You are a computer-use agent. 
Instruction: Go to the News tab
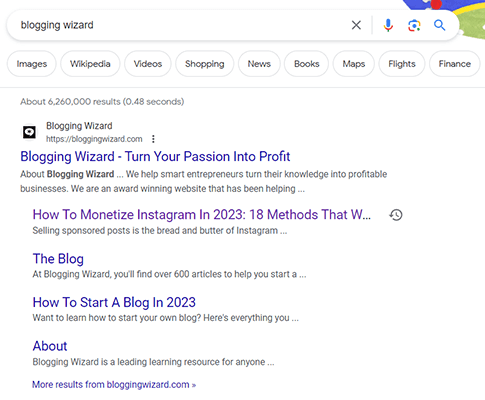point(259,64)
